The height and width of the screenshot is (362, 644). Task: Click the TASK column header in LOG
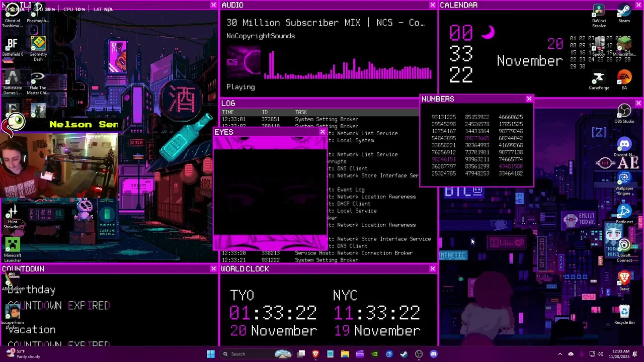coord(301,112)
